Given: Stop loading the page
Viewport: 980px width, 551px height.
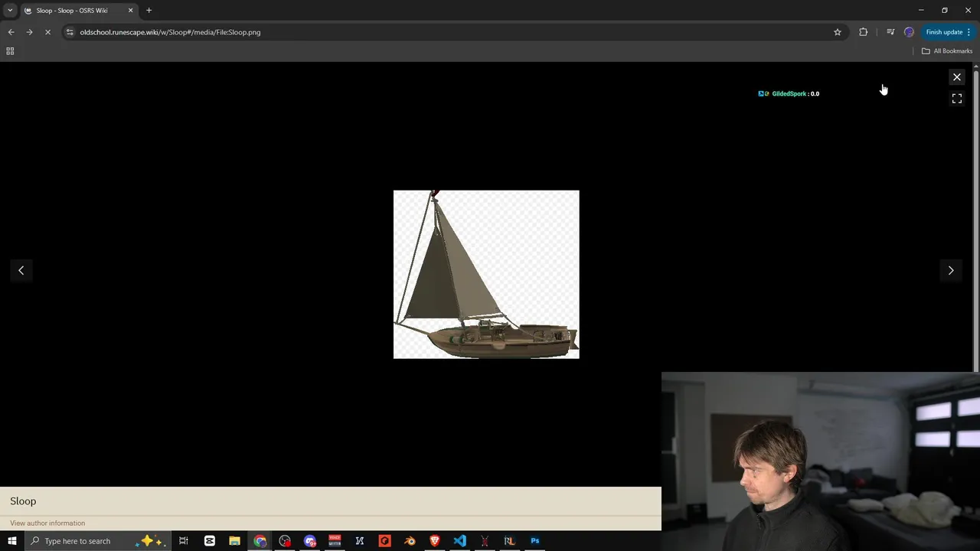Looking at the screenshot, I should 47,32.
